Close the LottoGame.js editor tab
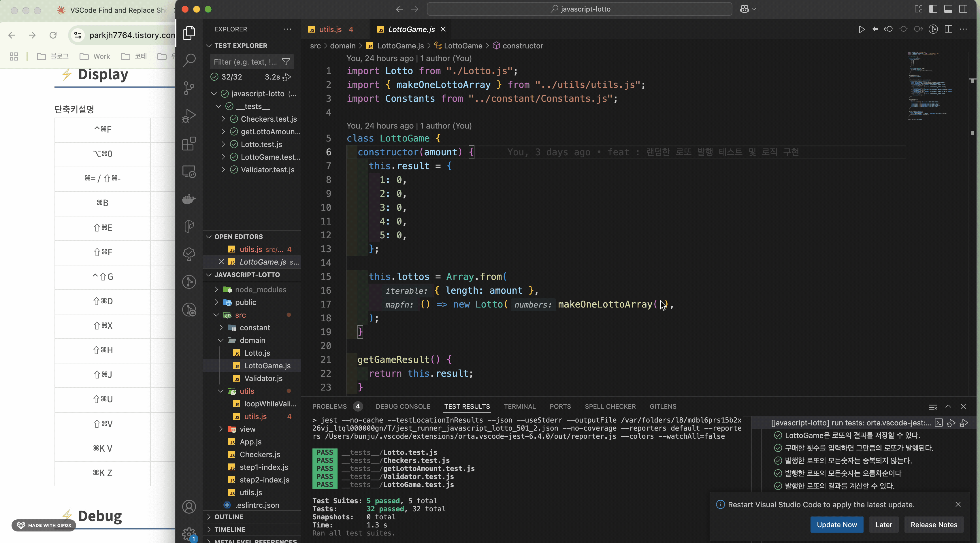The width and height of the screenshot is (980, 543). click(x=443, y=29)
